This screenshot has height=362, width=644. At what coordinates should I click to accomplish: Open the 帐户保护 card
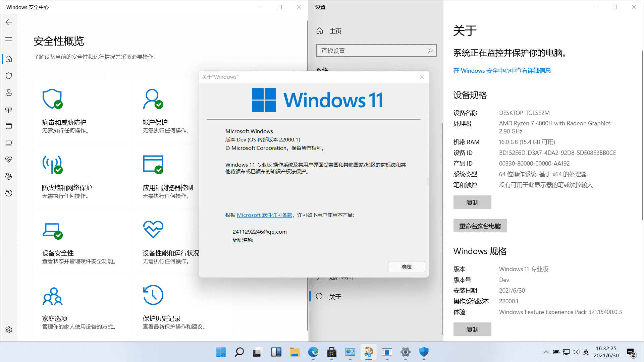(x=166, y=112)
